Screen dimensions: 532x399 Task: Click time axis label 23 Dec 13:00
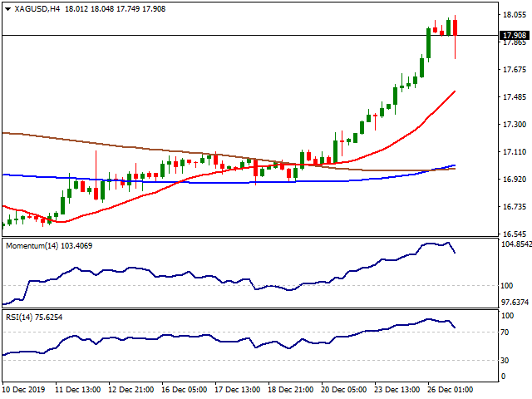[x=397, y=389]
